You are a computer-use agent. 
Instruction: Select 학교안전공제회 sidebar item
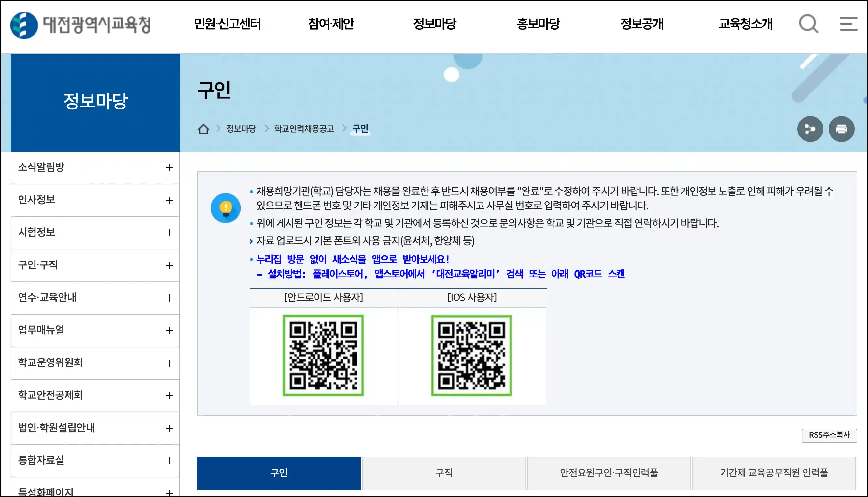click(95, 396)
